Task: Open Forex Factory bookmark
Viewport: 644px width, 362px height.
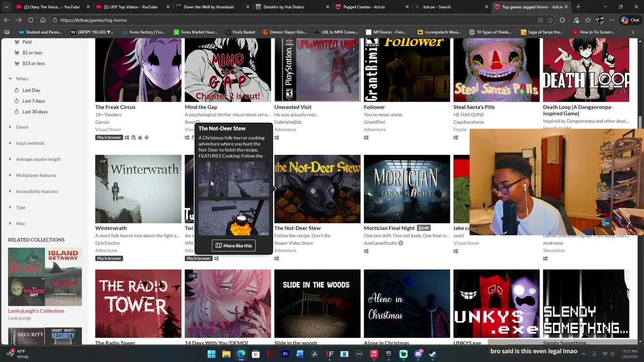Action: tap(143, 32)
